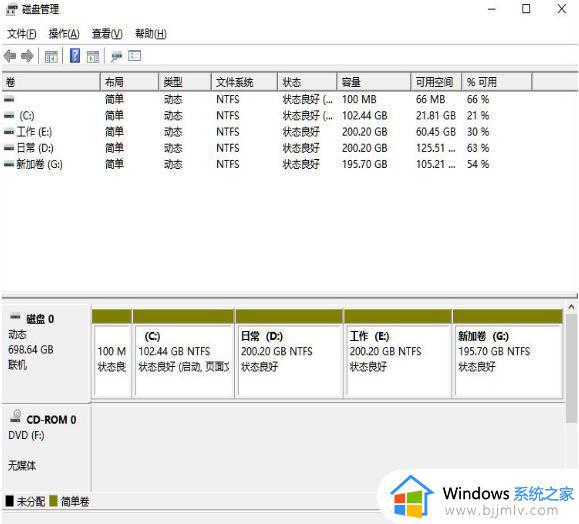Select the drive icon of the 日常 (D:) row
This screenshot has width=579, height=524.
coord(9,148)
